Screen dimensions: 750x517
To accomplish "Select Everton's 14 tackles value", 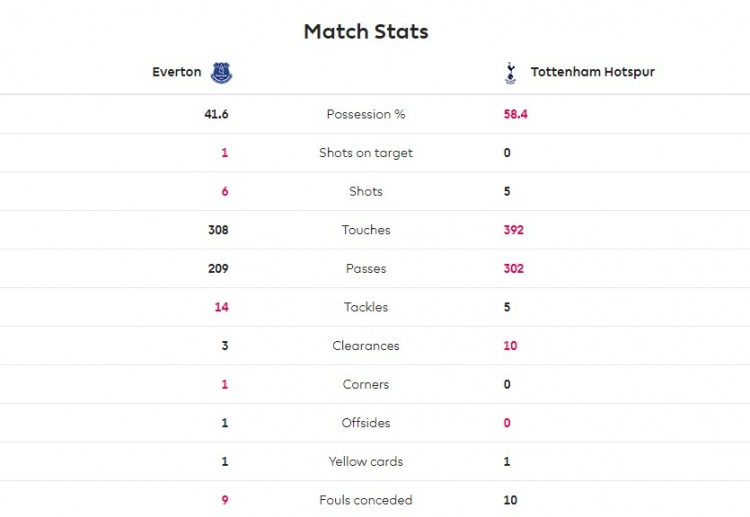I will click(x=221, y=307).
